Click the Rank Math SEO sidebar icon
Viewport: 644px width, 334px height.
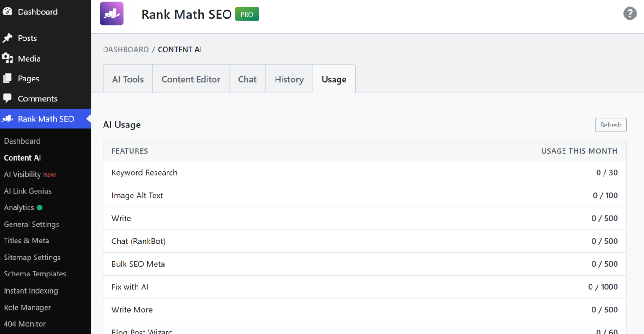(7, 119)
